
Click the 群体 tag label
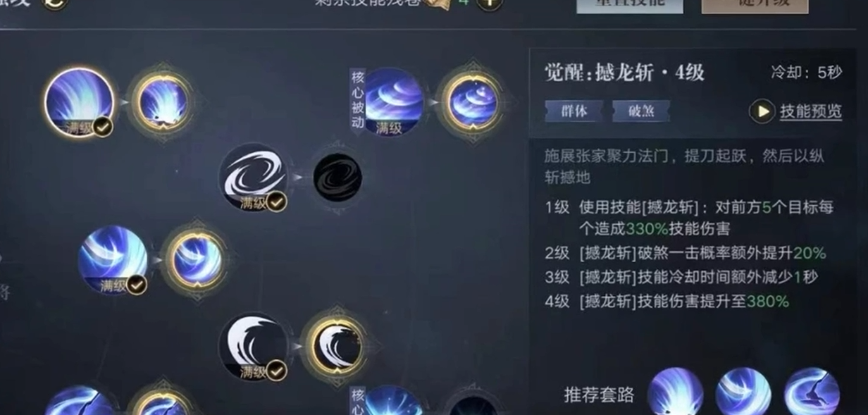point(574,111)
